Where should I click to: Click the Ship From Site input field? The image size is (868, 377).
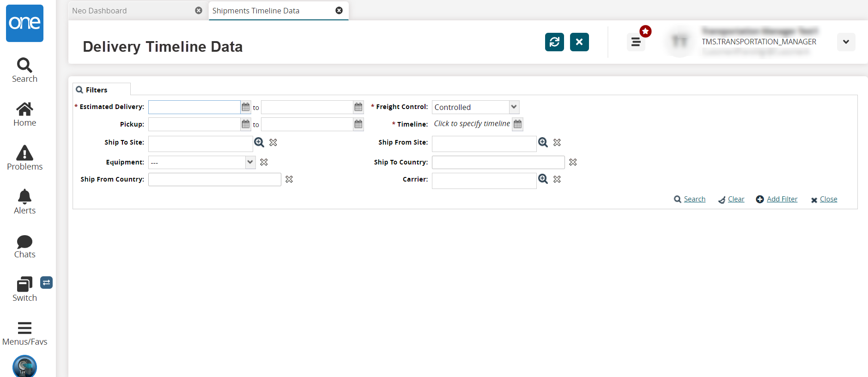point(484,144)
